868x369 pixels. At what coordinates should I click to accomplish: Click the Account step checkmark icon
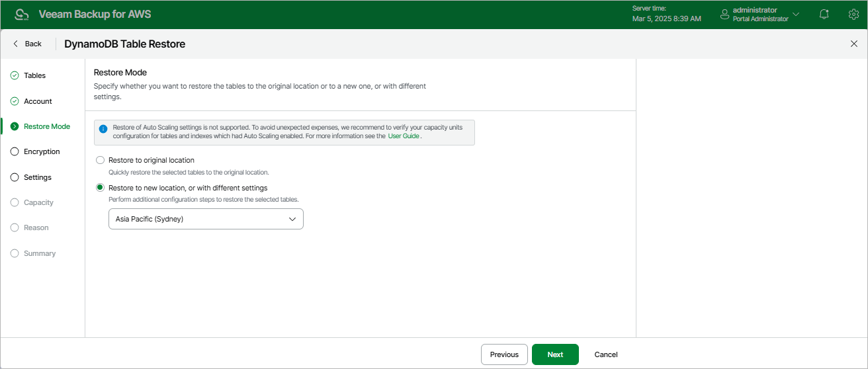tap(15, 101)
